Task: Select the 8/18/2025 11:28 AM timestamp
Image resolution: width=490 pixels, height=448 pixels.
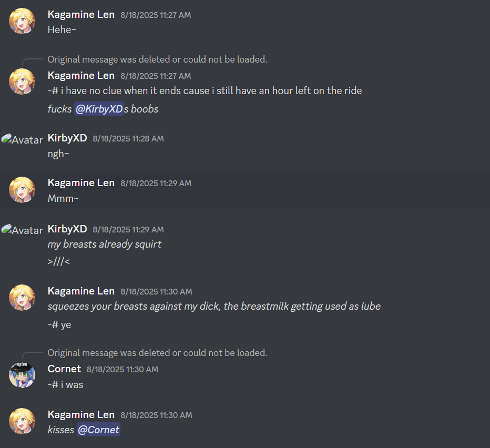Action: point(128,138)
